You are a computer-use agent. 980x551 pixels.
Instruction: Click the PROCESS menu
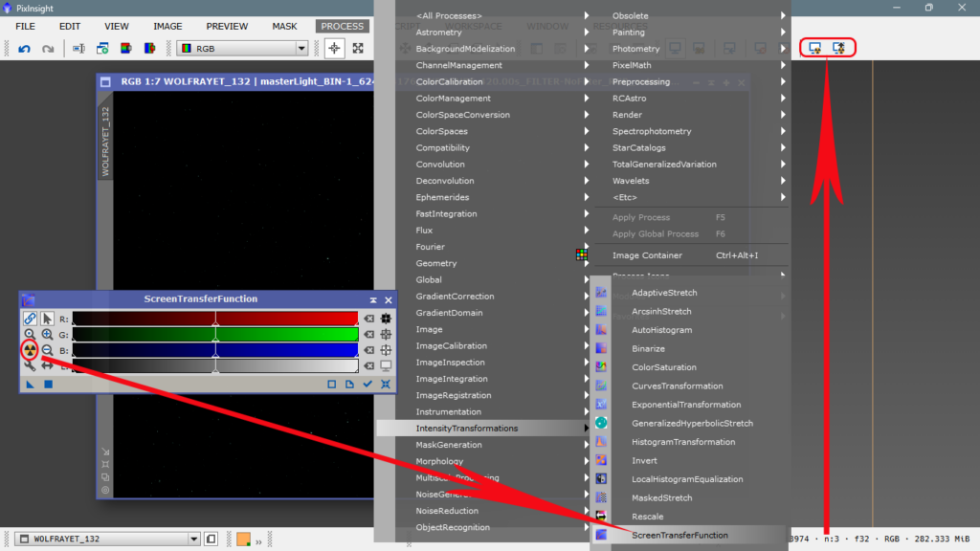pyautogui.click(x=342, y=26)
